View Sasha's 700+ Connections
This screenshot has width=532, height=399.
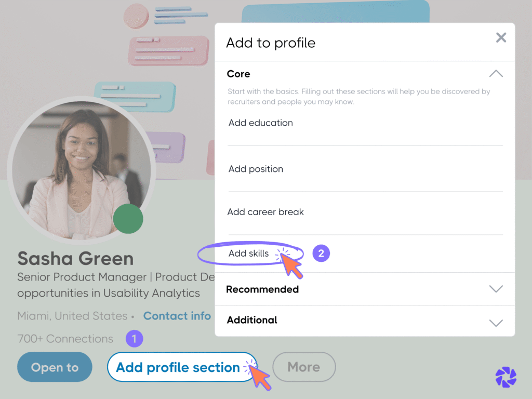click(65, 338)
